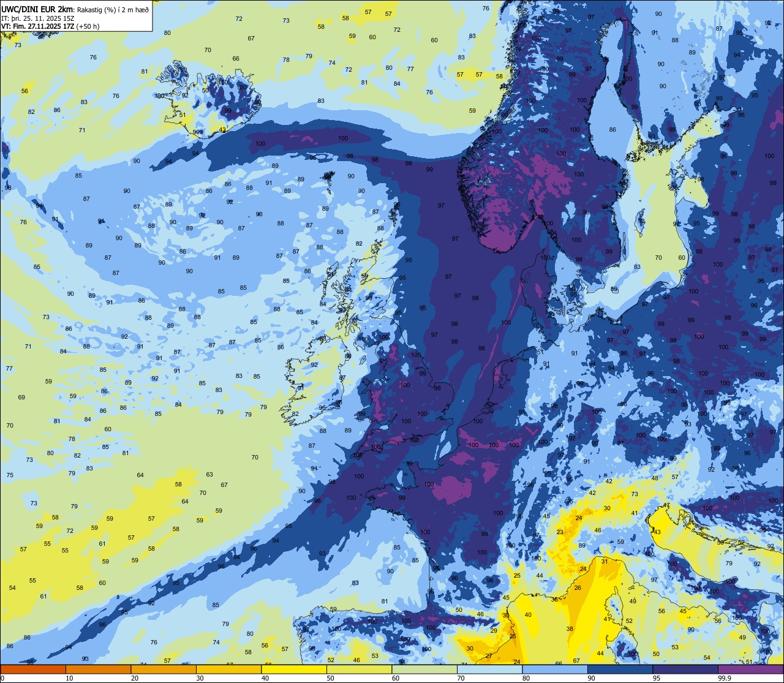784x683 pixels.
Task: Click the legend scale label '0'
Action: point(3,678)
